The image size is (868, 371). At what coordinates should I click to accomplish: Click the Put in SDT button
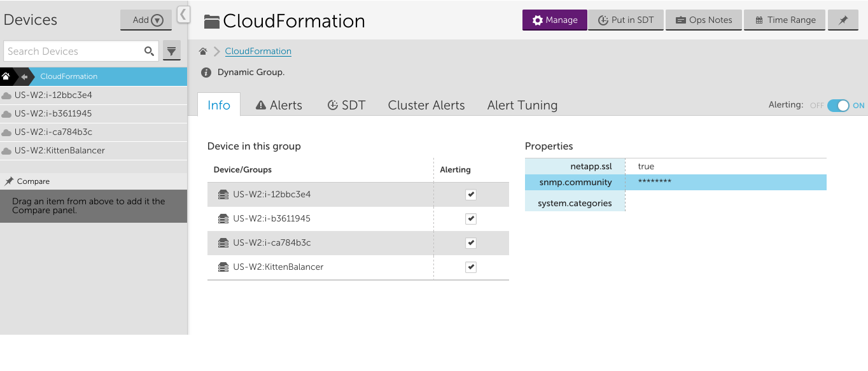click(626, 20)
